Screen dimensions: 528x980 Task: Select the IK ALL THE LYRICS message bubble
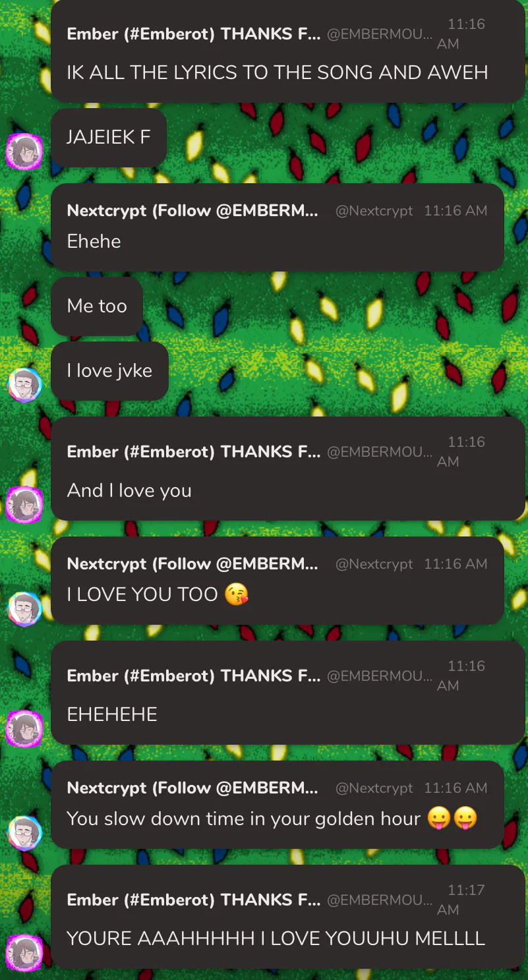point(288,51)
